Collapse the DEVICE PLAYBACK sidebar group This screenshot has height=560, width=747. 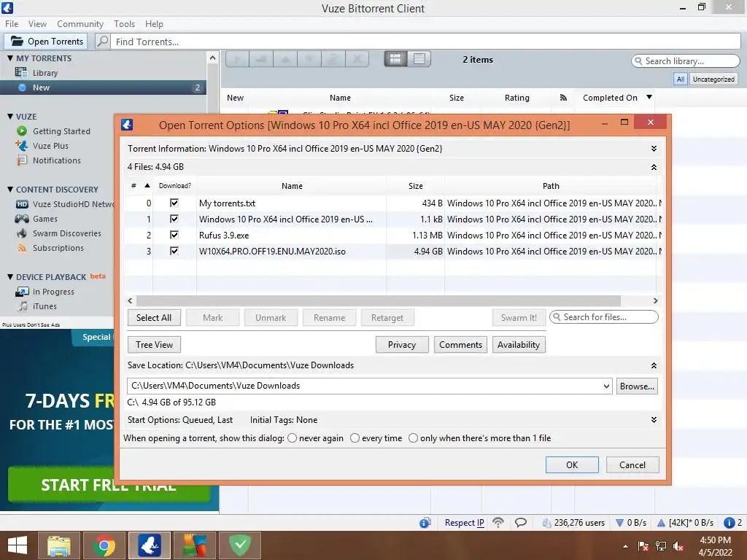(10, 277)
